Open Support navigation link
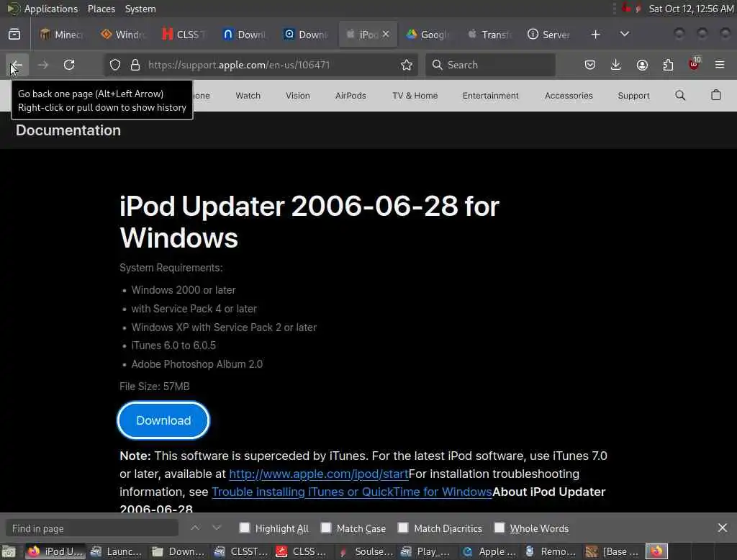 tap(633, 96)
